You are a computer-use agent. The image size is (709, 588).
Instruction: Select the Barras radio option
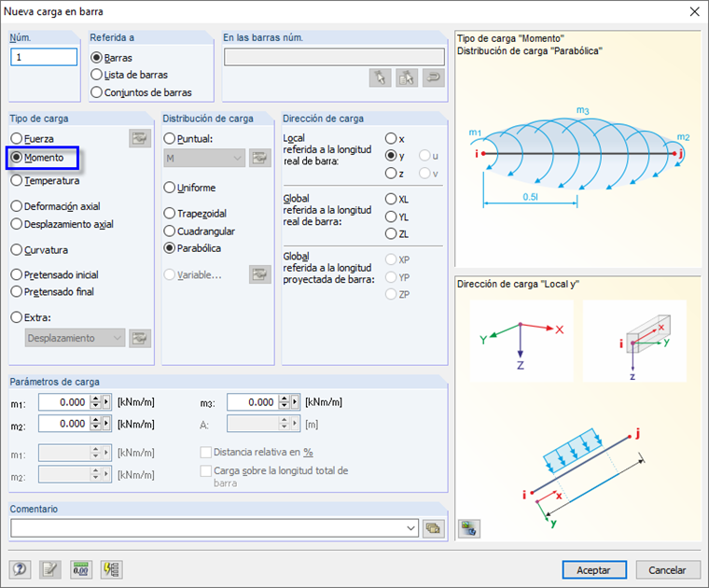click(111, 58)
